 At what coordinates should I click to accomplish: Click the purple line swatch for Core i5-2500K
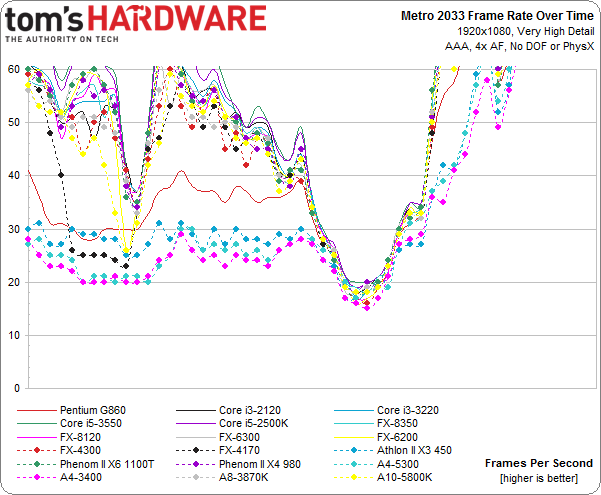(195, 424)
